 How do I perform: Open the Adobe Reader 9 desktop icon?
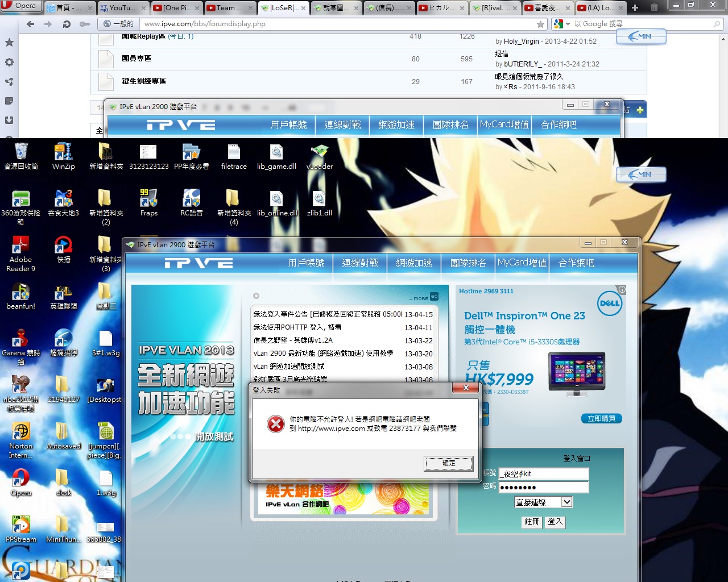tap(20, 246)
